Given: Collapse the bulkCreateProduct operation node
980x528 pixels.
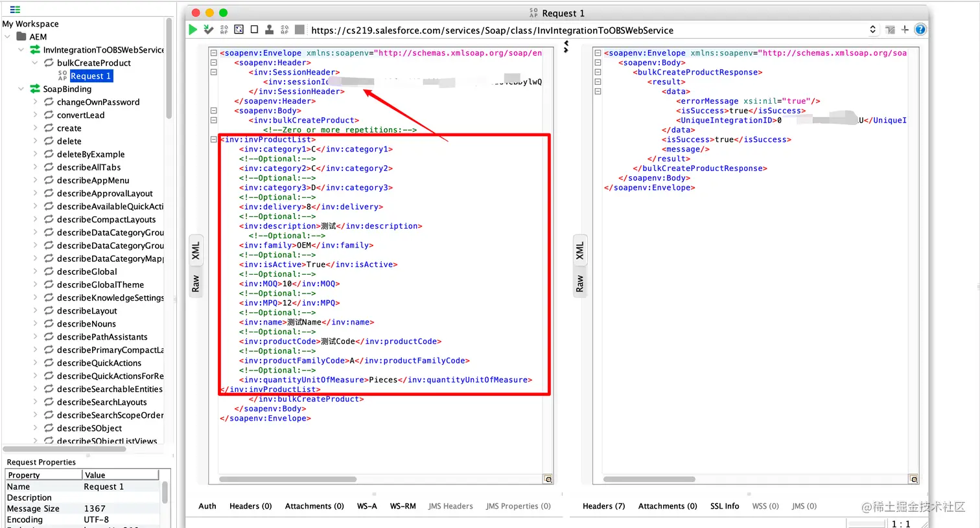Looking at the screenshot, I should [x=35, y=63].
